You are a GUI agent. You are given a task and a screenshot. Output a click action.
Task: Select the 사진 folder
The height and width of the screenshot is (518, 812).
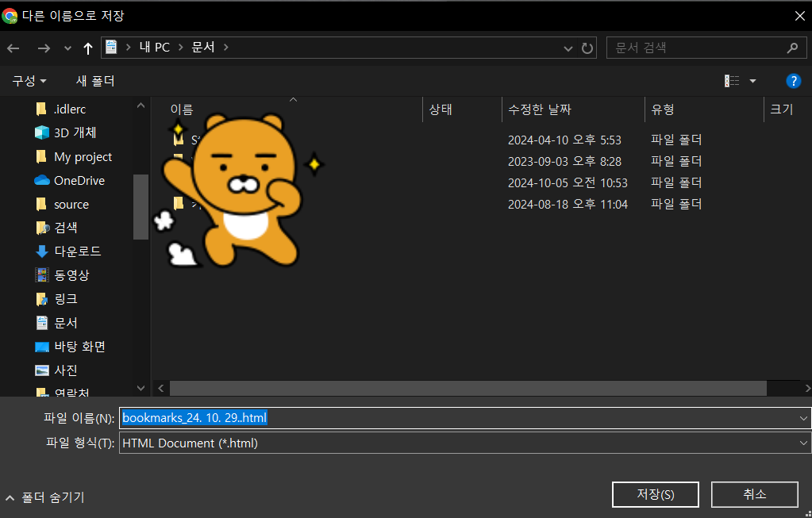coord(66,370)
